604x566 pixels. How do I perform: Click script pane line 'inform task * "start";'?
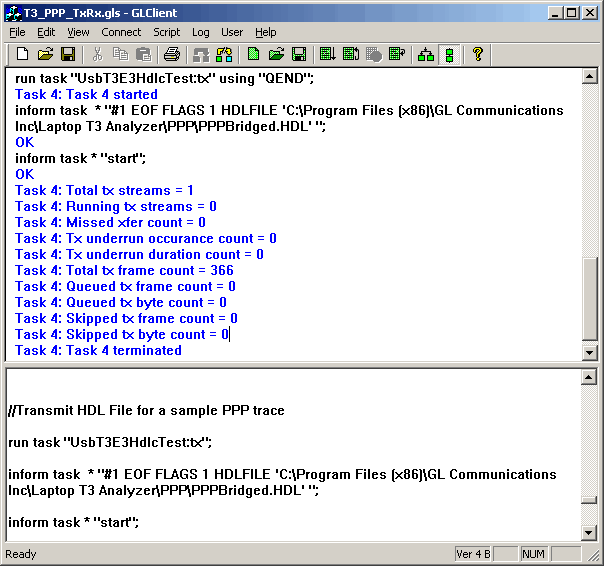[x=74, y=522]
